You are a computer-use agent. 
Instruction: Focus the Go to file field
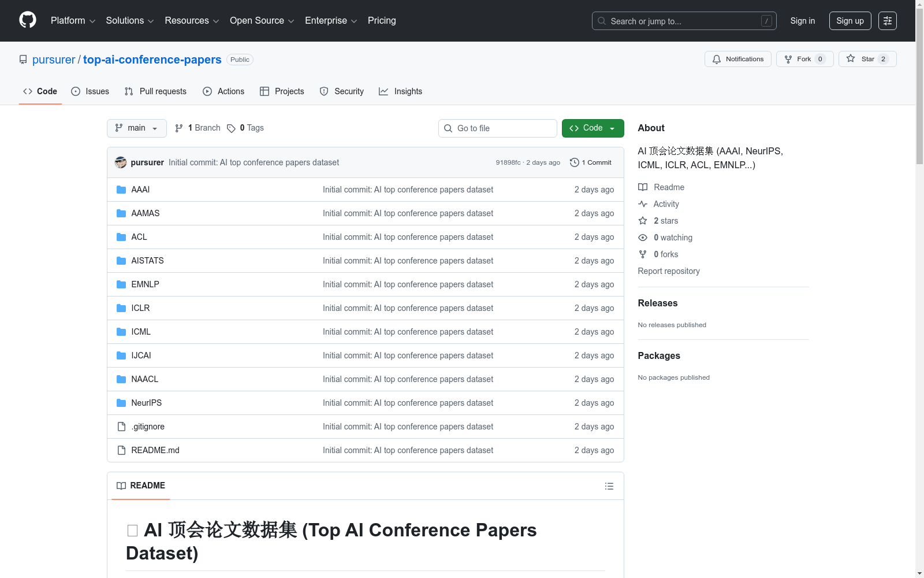pos(498,128)
